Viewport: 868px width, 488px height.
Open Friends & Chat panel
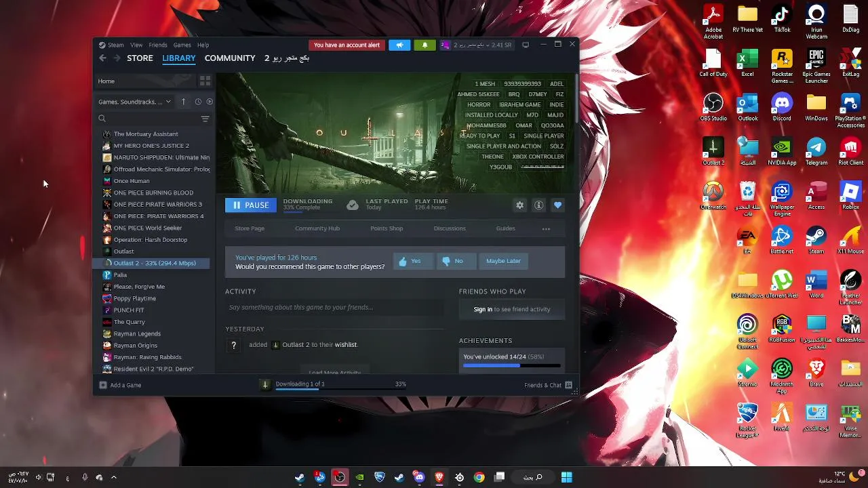tap(548, 385)
